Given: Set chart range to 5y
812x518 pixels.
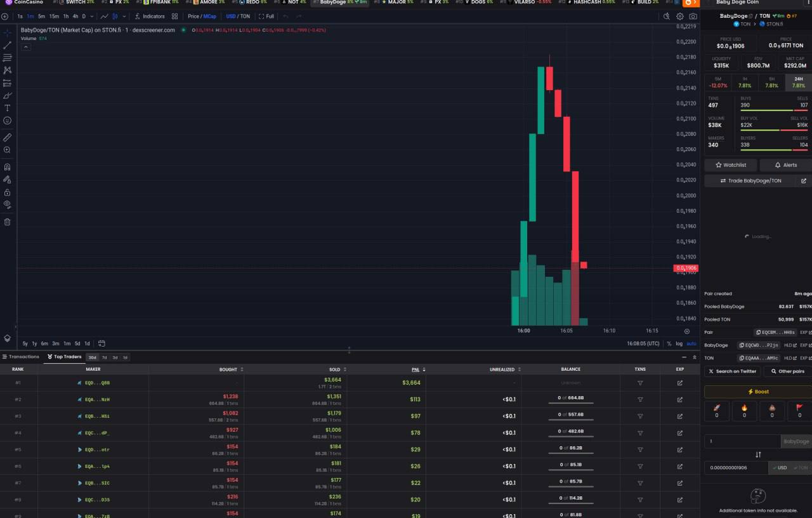Looking at the screenshot, I should click(x=25, y=343).
